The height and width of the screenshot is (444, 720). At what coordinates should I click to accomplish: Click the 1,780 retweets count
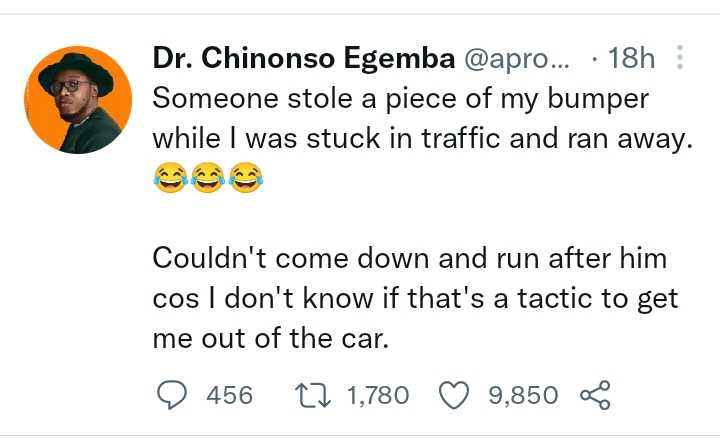[x=378, y=396]
